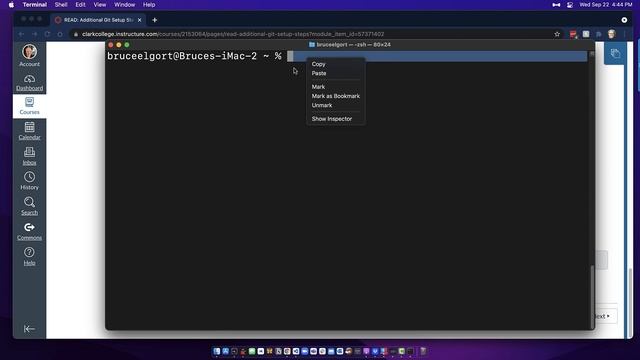The height and width of the screenshot is (360, 640).
Task: Open Chrome profile avatar in toolbar
Action: 611,34
